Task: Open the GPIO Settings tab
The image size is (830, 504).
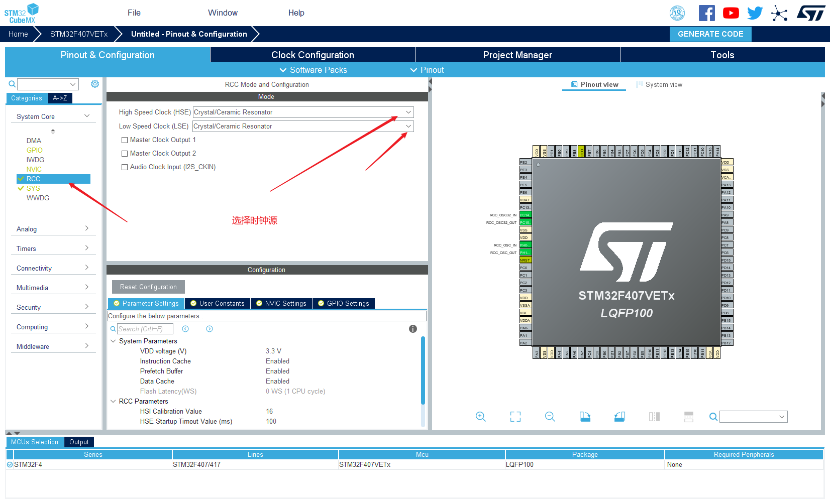Action: pos(344,303)
